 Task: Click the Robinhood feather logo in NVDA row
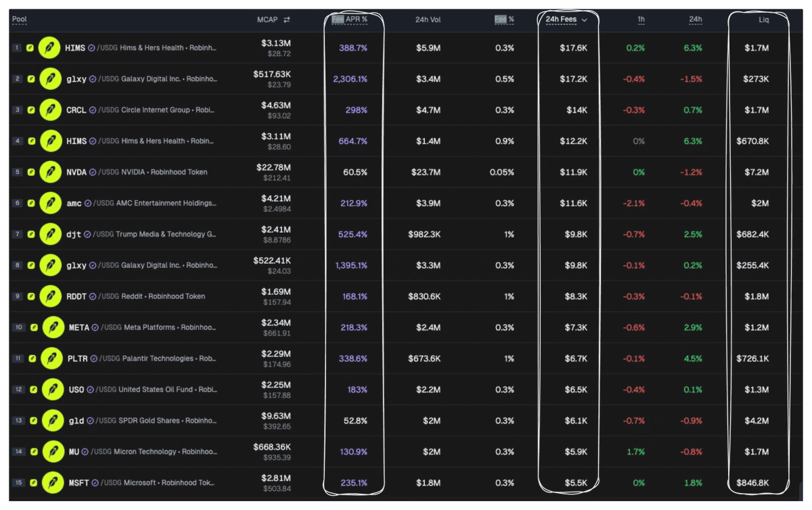coord(50,172)
